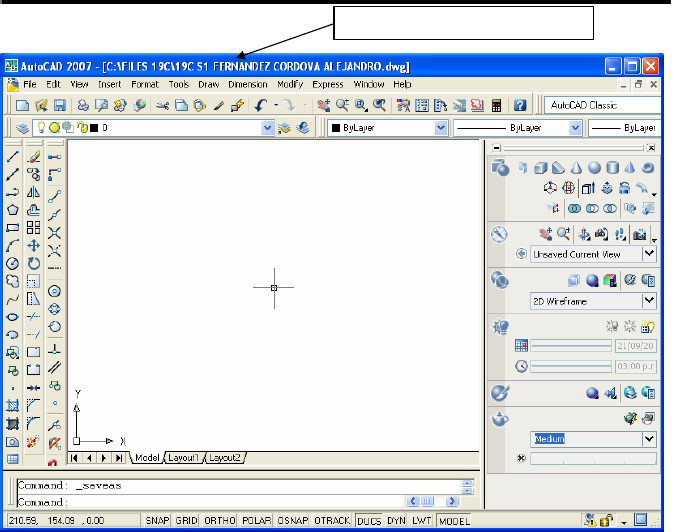This screenshot has height=532, width=673.
Task: Click the Table tool icon
Action: point(12,459)
